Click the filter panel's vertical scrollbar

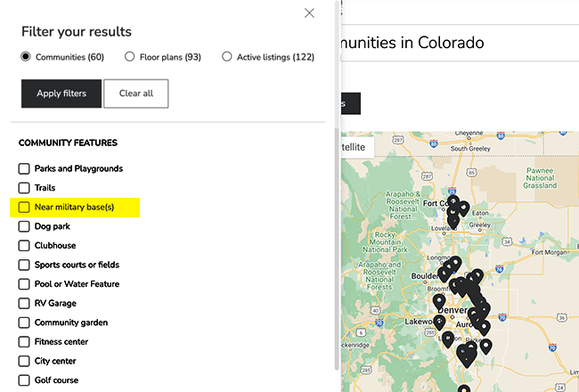click(x=336, y=178)
